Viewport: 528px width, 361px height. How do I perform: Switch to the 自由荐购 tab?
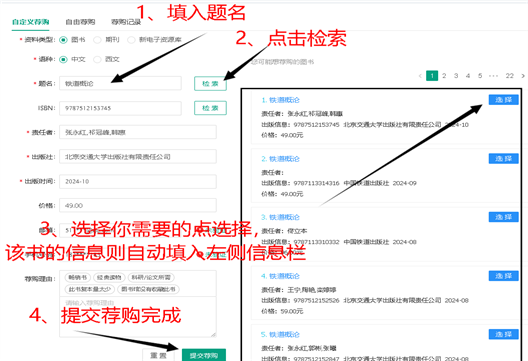80,22
